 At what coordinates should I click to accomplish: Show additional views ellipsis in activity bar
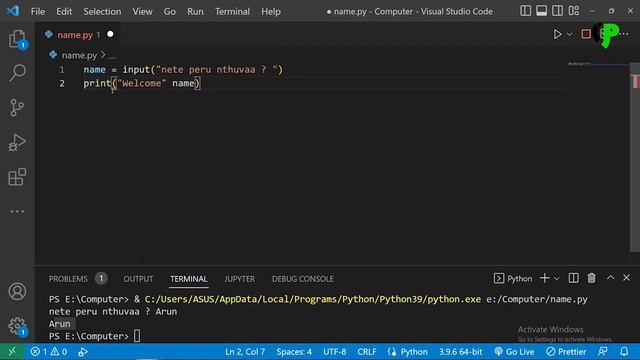[x=17, y=211]
